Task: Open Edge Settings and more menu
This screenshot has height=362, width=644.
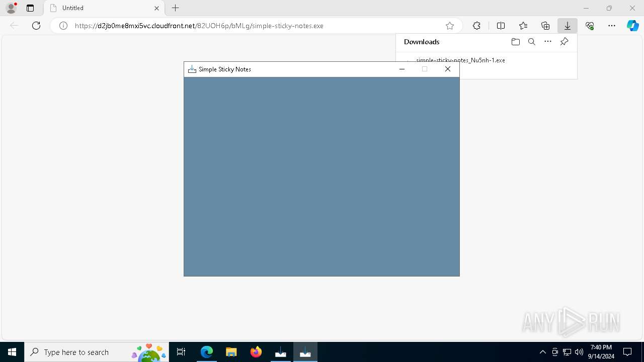Action: point(612,26)
